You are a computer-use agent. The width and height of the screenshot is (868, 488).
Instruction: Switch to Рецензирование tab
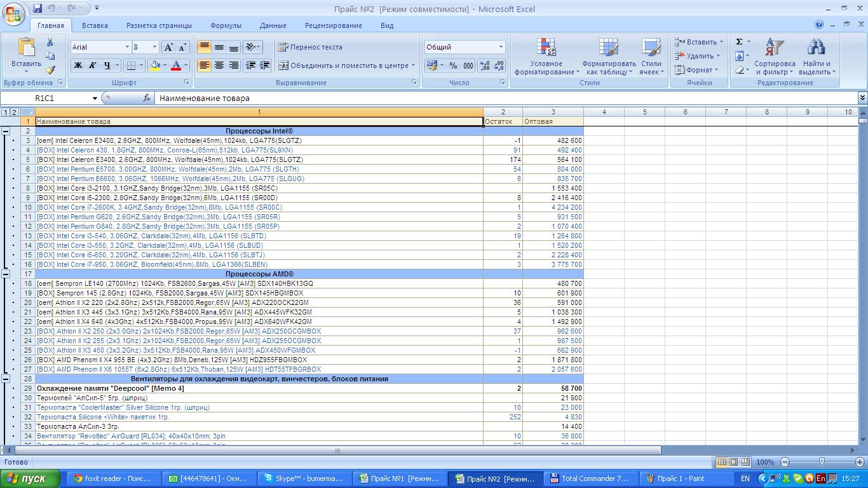333,25
